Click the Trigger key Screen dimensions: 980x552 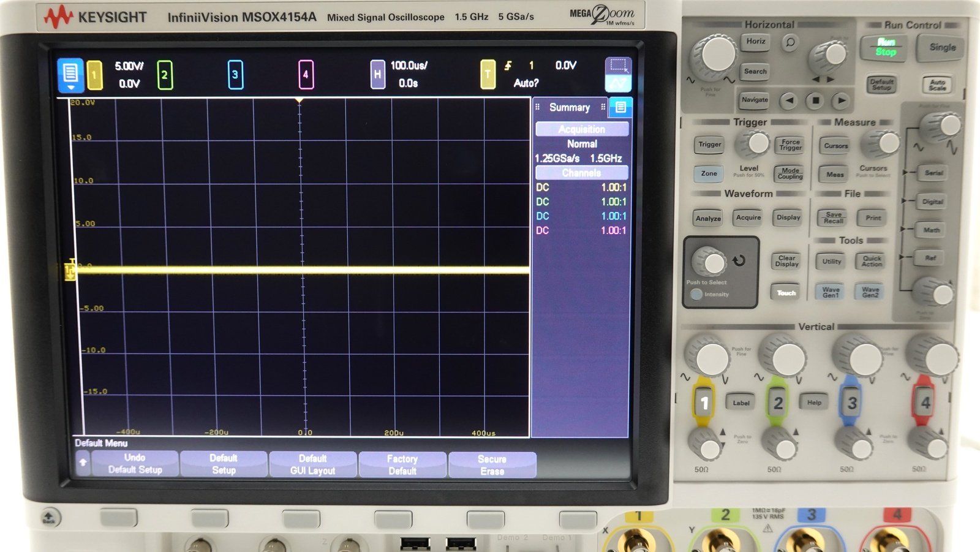point(710,145)
